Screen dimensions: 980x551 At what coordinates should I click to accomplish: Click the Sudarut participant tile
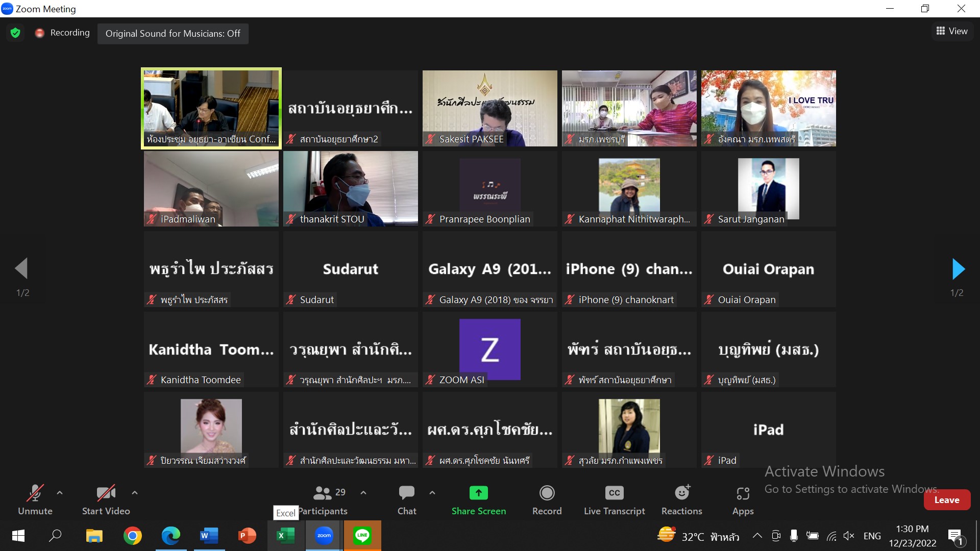(x=351, y=269)
